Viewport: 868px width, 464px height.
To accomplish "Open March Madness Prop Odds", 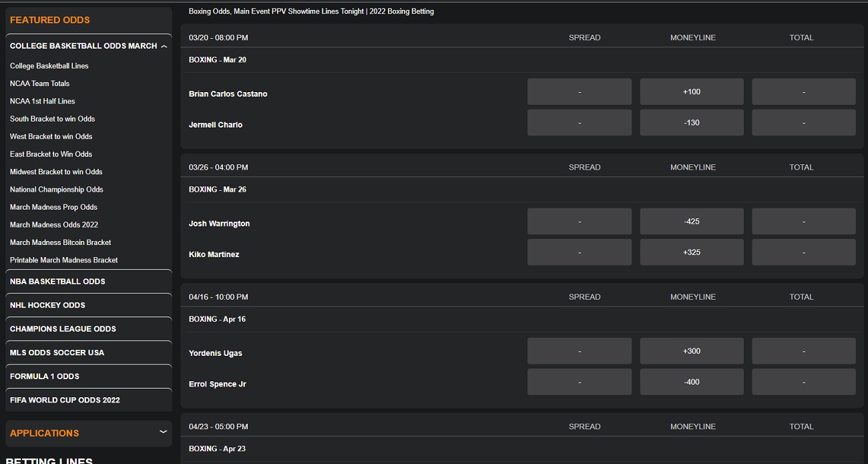I will tap(53, 207).
